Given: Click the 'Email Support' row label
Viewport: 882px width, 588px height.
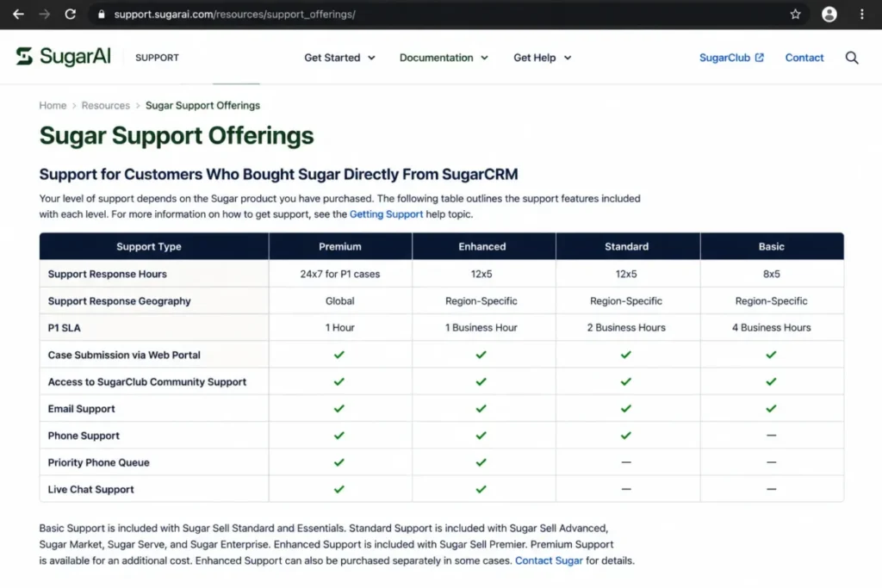Looking at the screenshot, I should [x=81, y=409].
